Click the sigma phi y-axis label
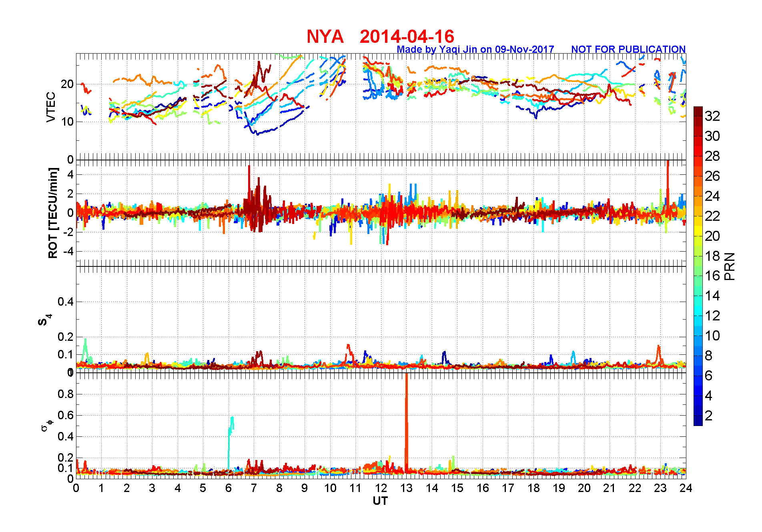762x532 pixels. (47, 425)
